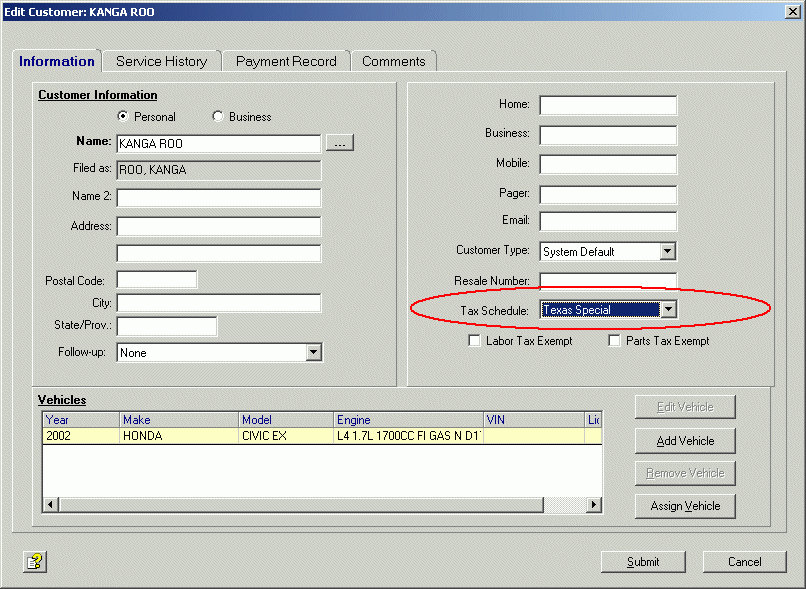Click the ellipsis button next to Name
The height and width of the screenshot is (589, 806).
(x=340, y=144)
